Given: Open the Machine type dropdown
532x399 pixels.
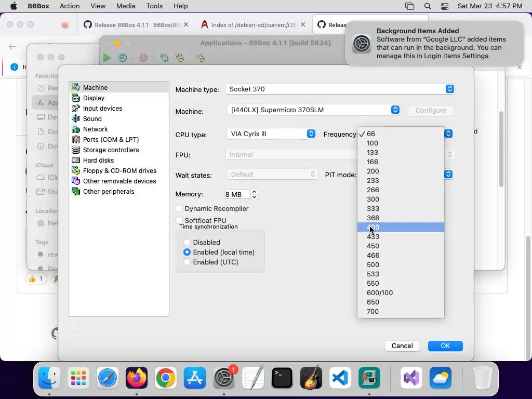Looking at the screenshot, I should tap(340, 89).
